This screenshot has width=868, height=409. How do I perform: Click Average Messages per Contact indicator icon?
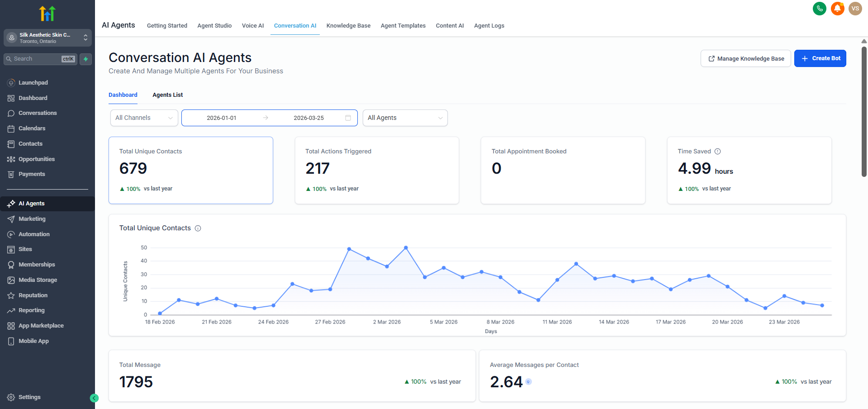coord(529,382)
